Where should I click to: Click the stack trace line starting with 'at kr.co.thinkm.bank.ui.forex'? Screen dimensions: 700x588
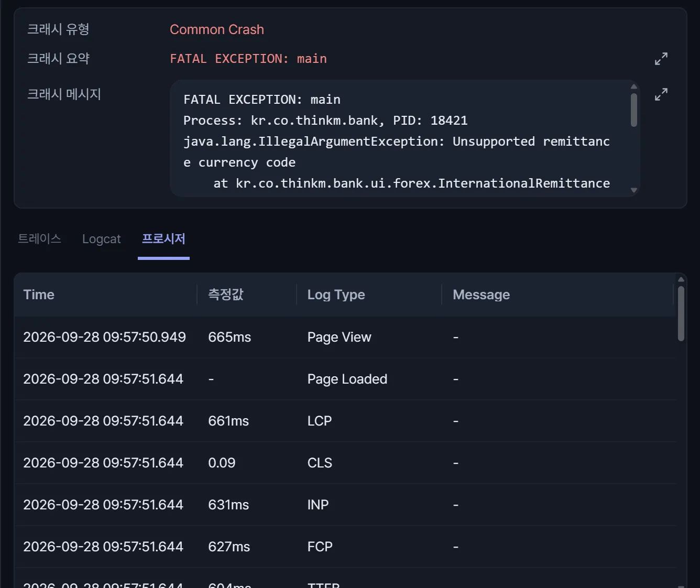tap(412, 183)
